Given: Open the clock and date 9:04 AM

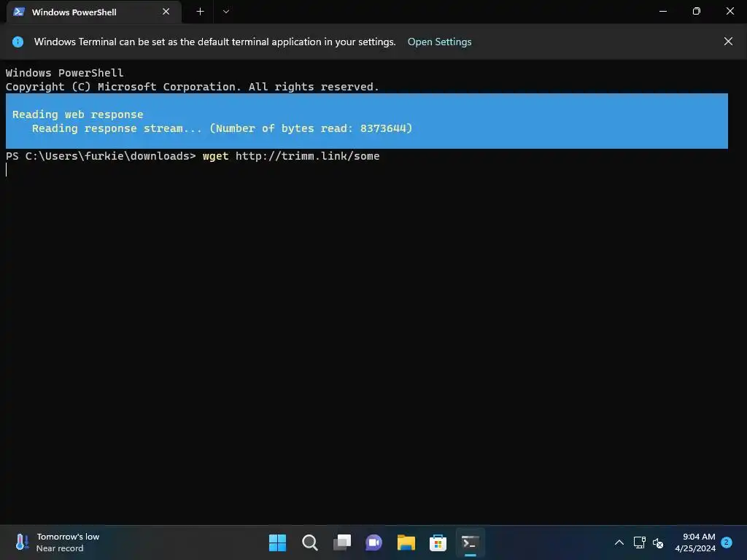Looking at the screenshot, I should coord(695,542).
